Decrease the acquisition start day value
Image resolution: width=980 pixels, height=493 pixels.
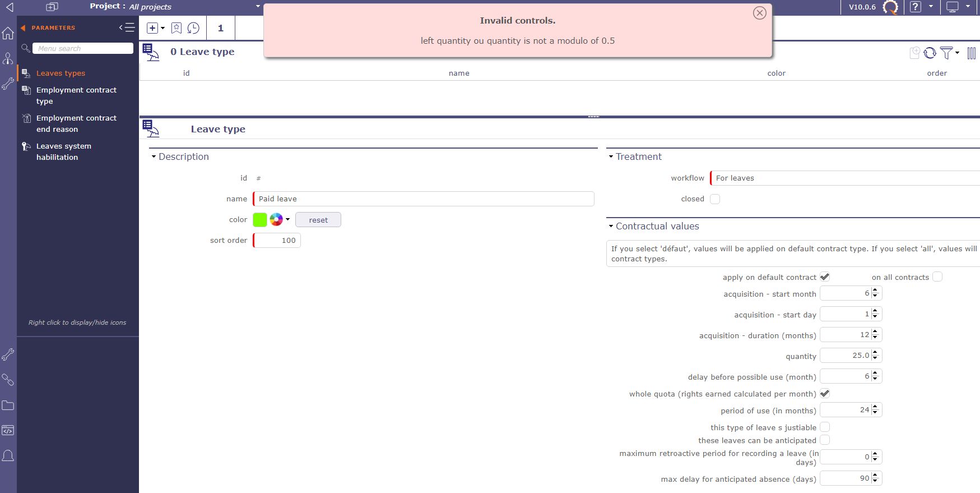[x=875, y=317]
